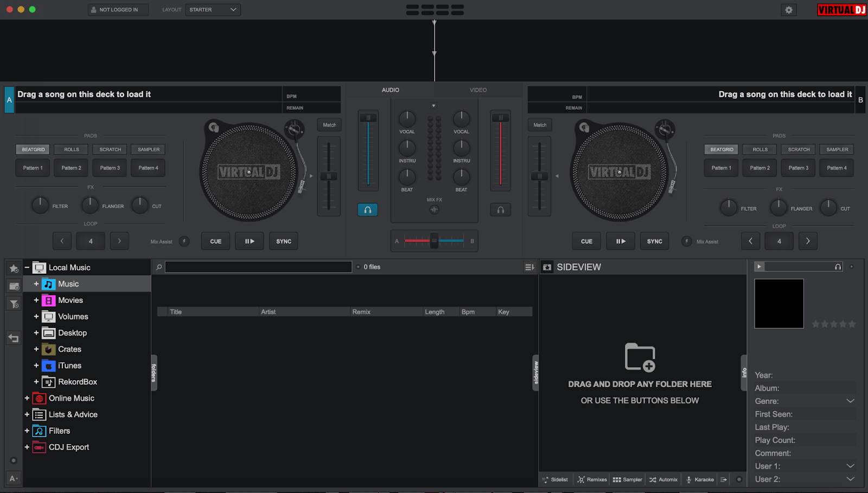Image resolution: width=868 pixels, height=493 pixels.
Task: Select the RekordBox folder icon
Action: coord(48,382)
